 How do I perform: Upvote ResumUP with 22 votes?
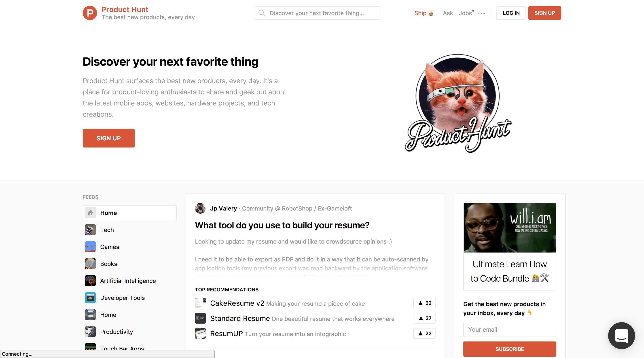pos(424,333)
